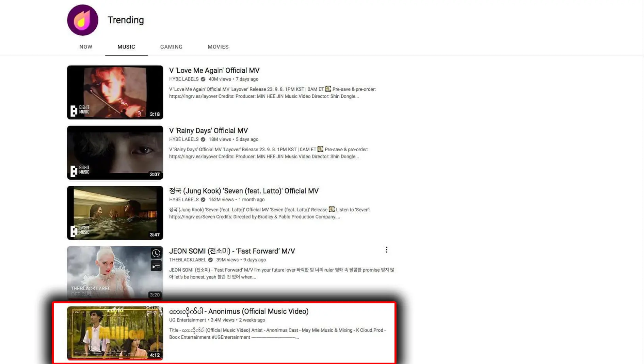Viewport: 644px width, 364px height.
Task: Click the Fast Forward video description
Action: pyautogui.click(x=281, y=273)
